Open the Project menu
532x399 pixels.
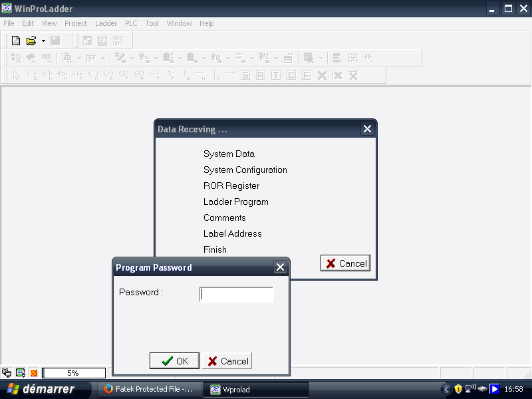(76, 23)
